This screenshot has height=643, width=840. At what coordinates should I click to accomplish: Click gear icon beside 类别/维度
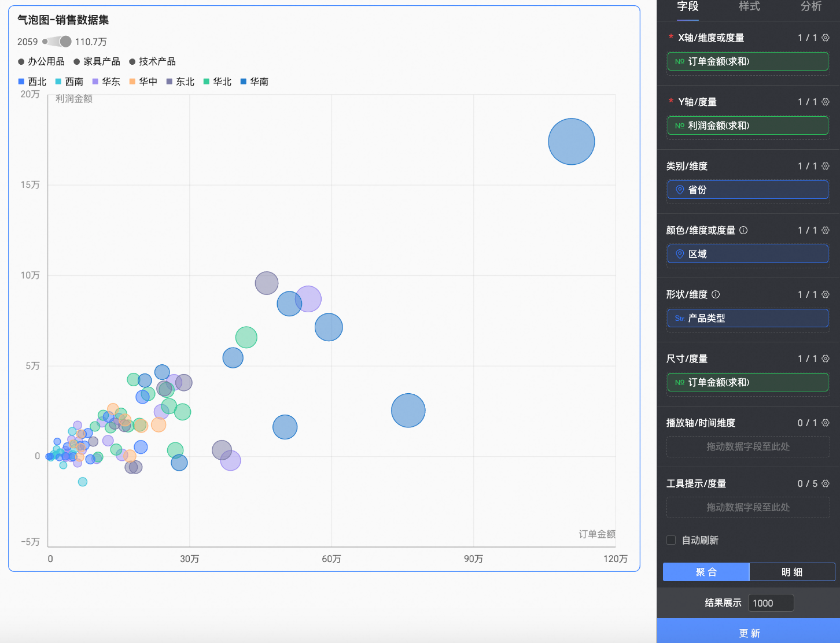point(826,166)
